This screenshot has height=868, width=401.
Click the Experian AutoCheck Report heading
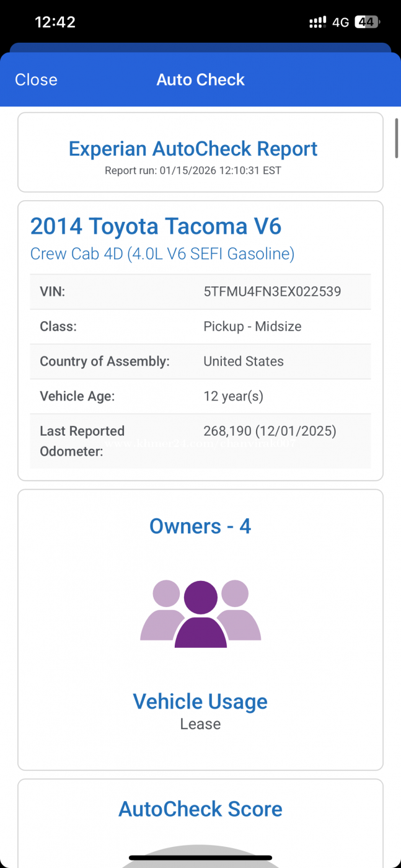point(193,149)
